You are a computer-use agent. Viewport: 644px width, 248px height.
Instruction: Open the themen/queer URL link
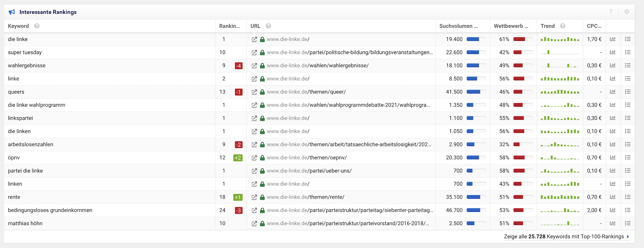tap(306, 92)
